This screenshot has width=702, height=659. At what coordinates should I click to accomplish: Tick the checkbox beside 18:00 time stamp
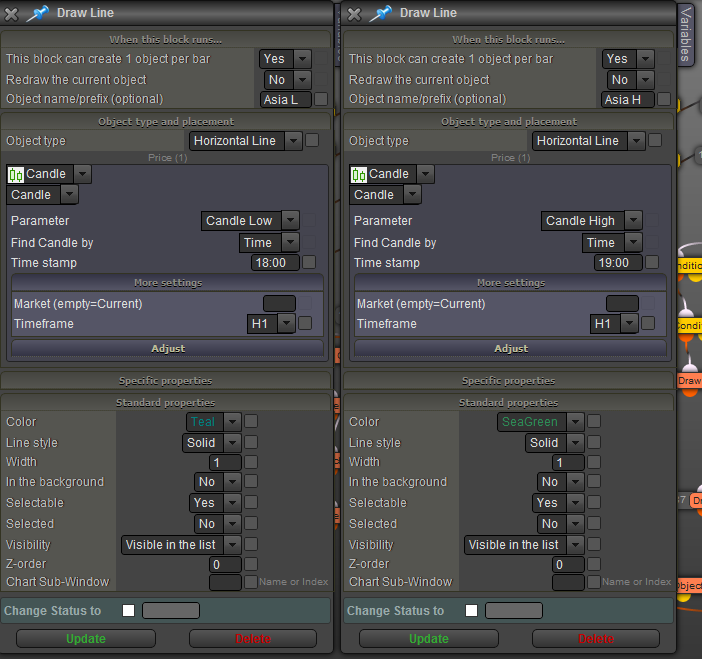click(309, 262)
